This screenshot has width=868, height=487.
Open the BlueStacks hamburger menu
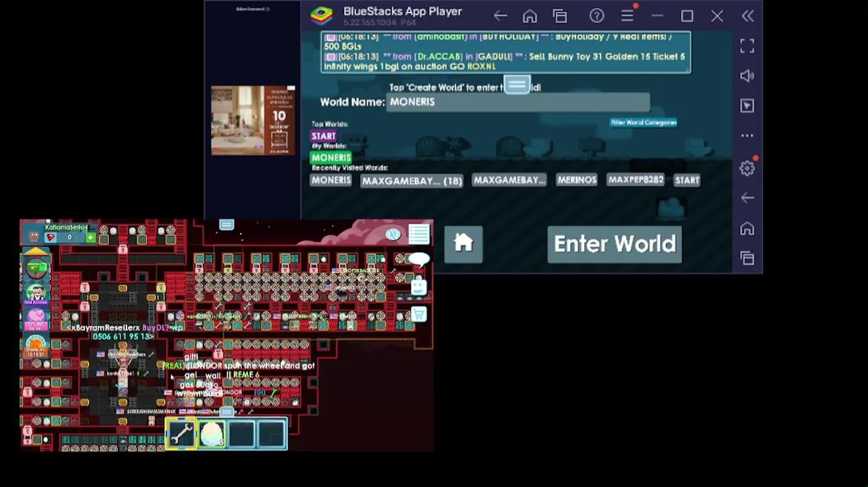pos(627,16)
